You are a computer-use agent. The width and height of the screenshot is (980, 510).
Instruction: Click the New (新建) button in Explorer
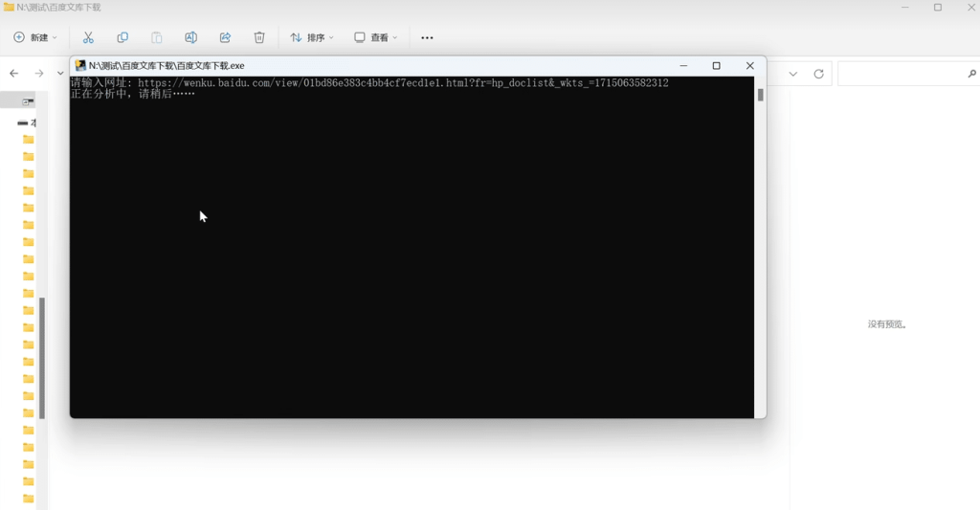(35, 37)
